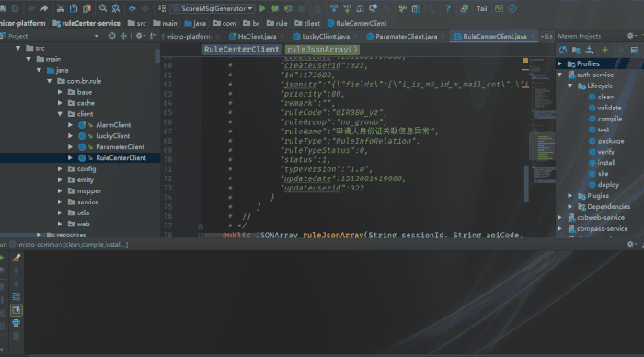Open Project Structure icon in toolbar
Image resolution: width=644 pixels, height=357 pixels.
[x=415, y=8]
